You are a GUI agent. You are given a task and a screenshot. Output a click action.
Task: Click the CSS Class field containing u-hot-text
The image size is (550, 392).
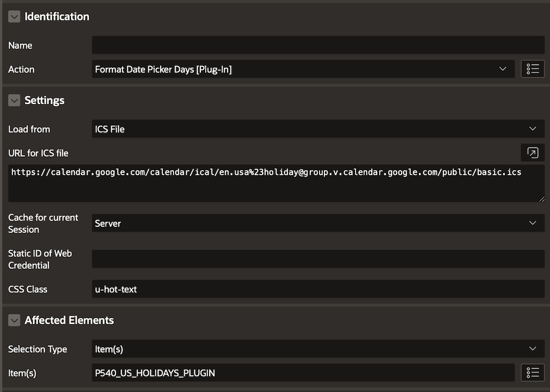(x=318, y=289)
